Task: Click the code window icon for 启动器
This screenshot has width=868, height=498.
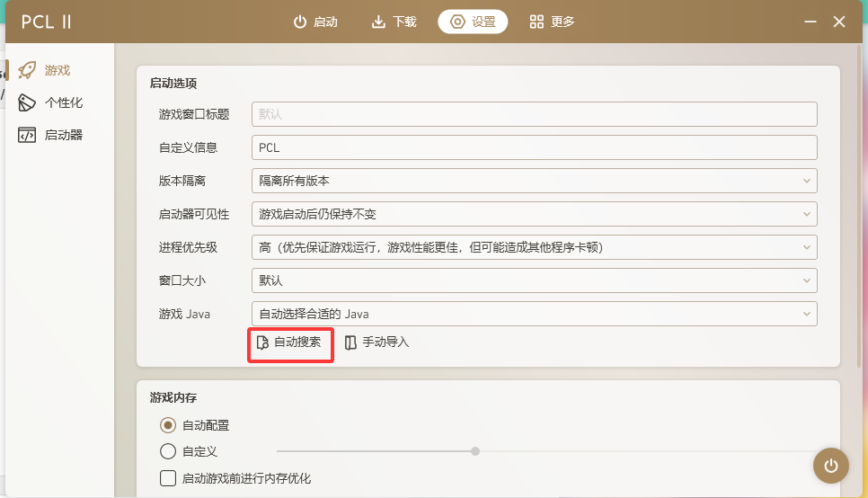Action: 27,135
